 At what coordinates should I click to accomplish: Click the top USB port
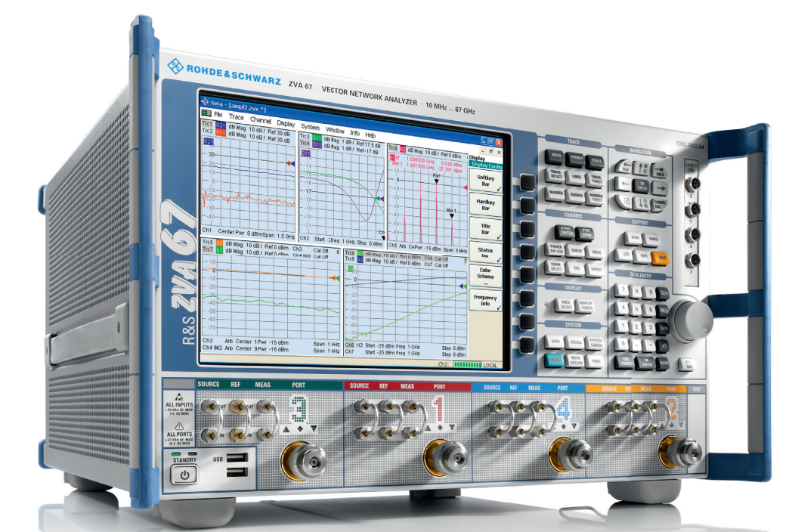(237, 458)
